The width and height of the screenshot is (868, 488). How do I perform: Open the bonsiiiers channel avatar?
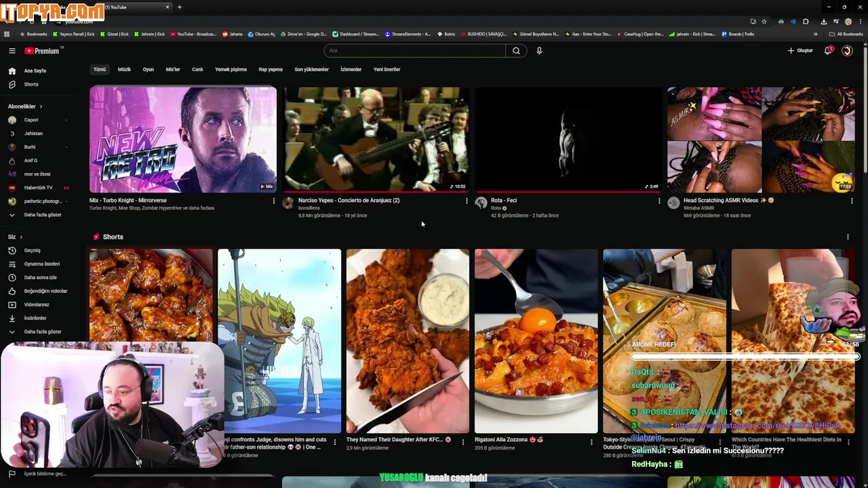[x=288, y=203]
